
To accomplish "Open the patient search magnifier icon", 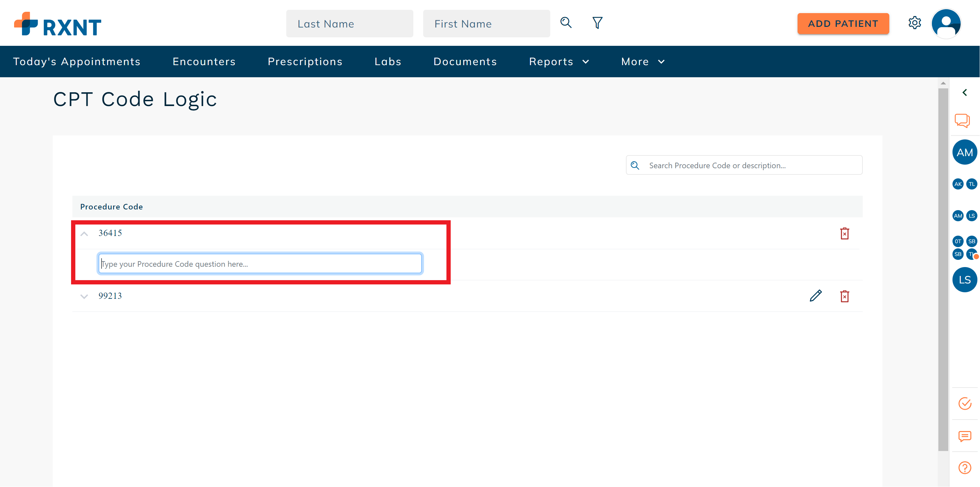I will [566, 23].
